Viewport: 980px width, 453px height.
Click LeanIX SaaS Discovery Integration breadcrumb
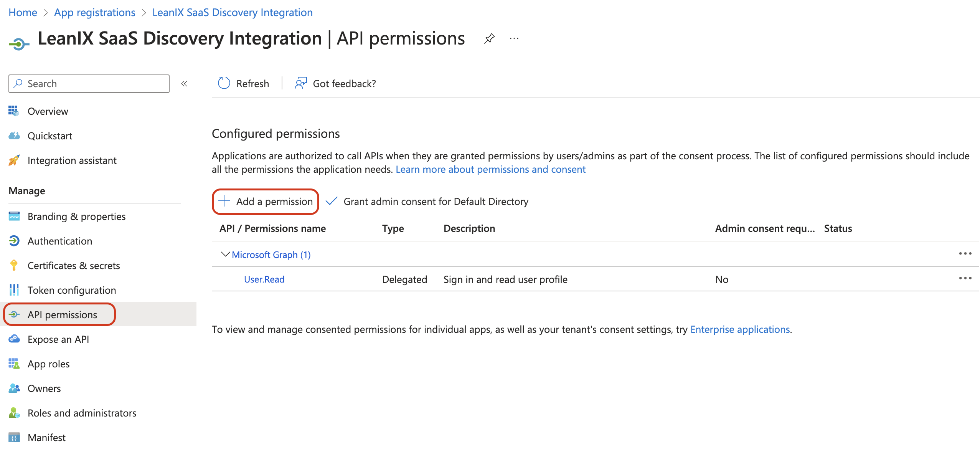[x=233, y=12]
